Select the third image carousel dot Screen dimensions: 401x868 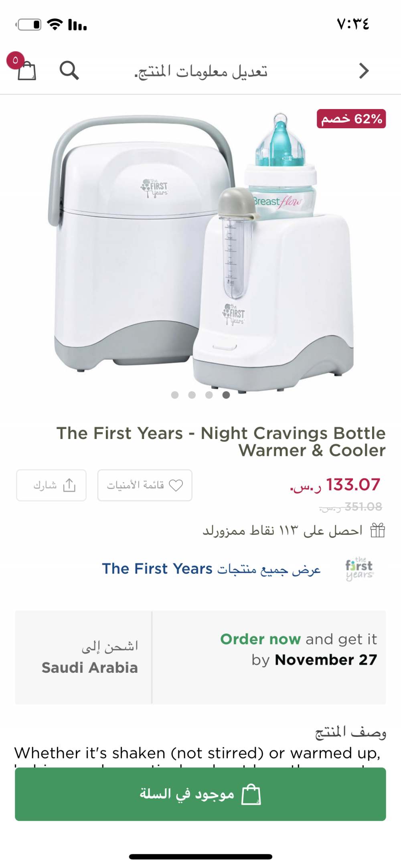click(x=209, y=395)
